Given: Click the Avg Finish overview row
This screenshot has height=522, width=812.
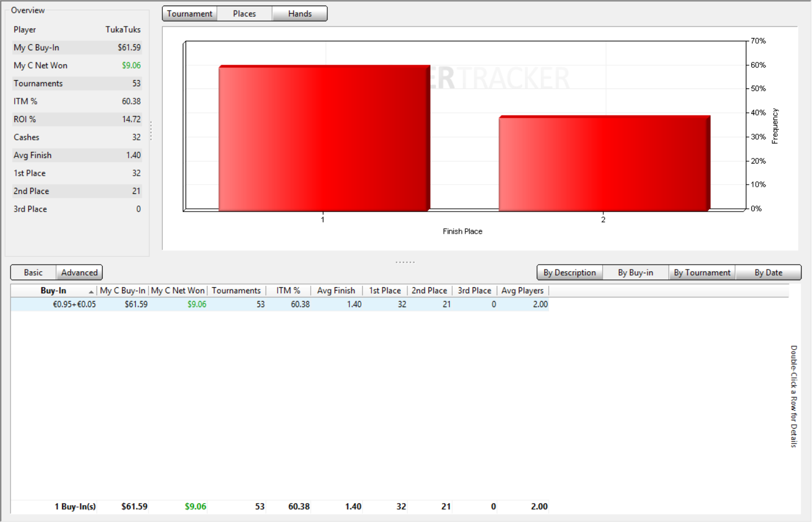Looking at the screenshot, I should (77, 155).
